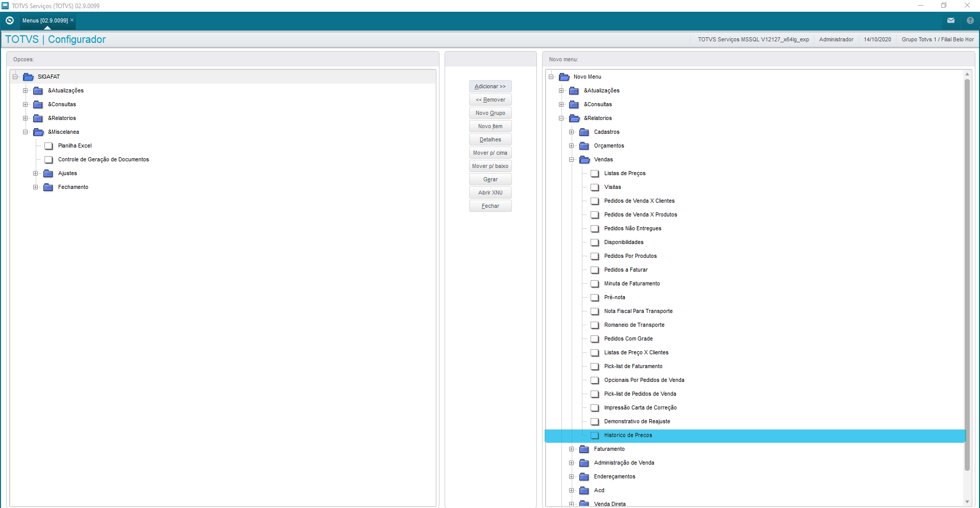Expand the Ajustes folder node
The height and width of the screenshot is (508, 980).
[x=36, y=174]
